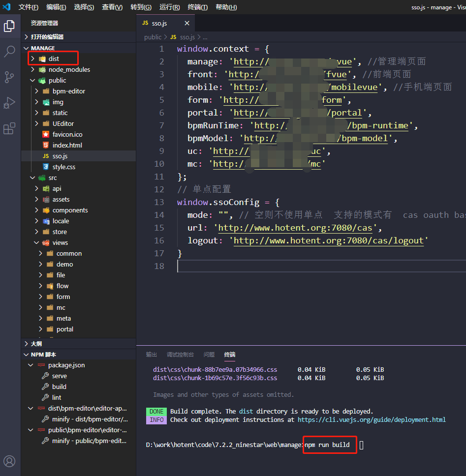The height and width of the screenshot is (476, 466).
Task: Click the HTML5 icon of index.html
Action: coord(45,146)
